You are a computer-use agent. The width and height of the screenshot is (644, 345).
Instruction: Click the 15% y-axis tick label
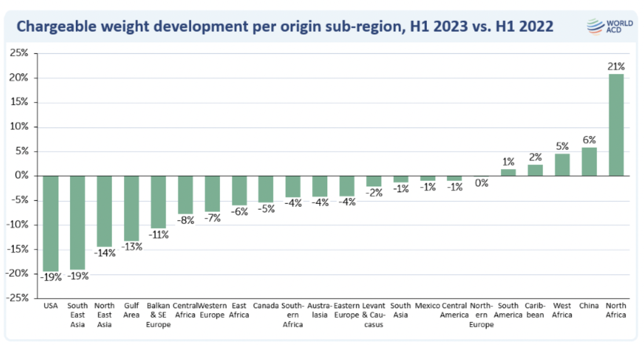19,102
